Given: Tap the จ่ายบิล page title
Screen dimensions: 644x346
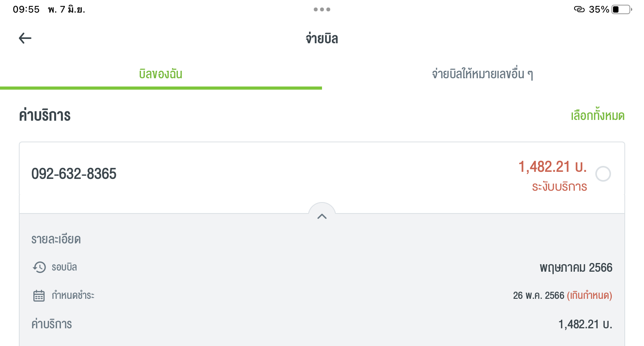Looking at the screenshot, I should [x=322, y=39].
